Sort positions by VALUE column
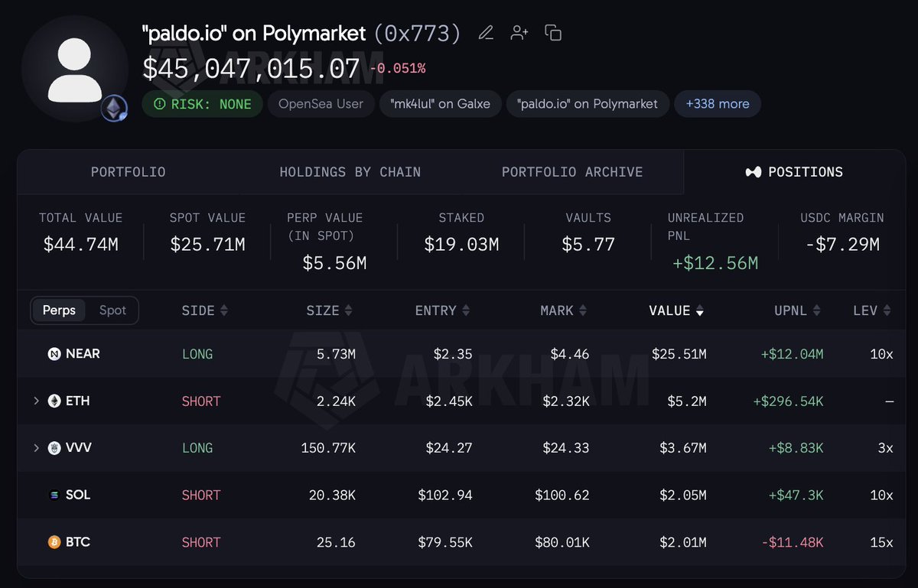Image resolution: width=918 pixels, height=588 pixels. pos(676,310)
